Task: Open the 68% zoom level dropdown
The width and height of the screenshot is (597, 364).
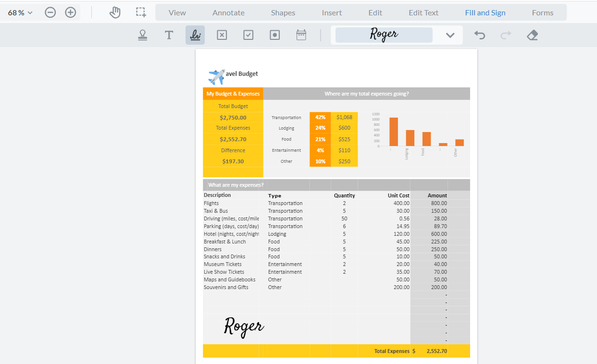Action: 20,12
